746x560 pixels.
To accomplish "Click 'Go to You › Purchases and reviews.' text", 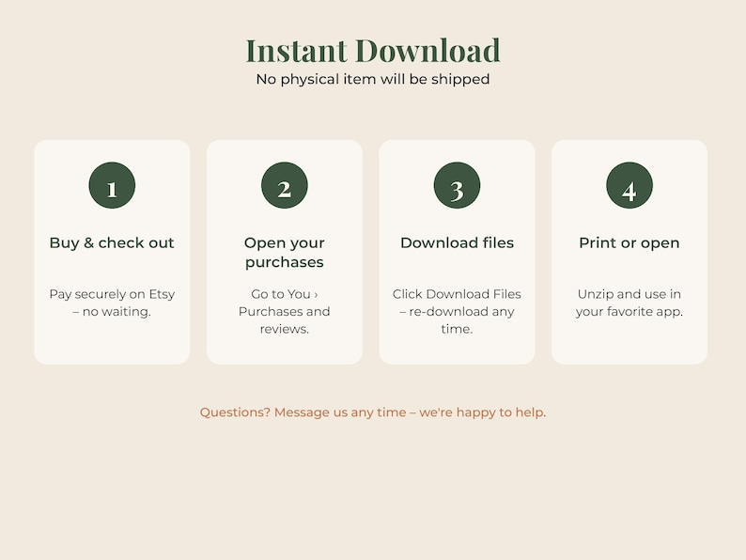I will coord(285,311).
